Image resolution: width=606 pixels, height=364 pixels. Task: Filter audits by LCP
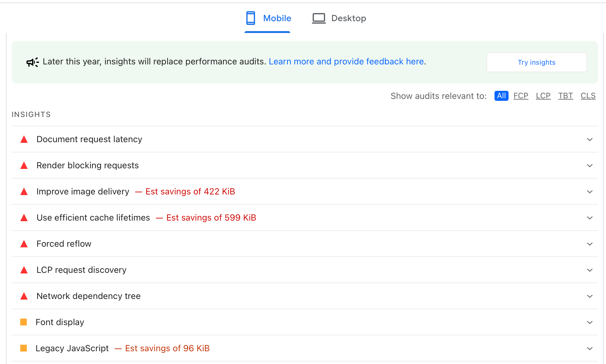tap(543, 96)
